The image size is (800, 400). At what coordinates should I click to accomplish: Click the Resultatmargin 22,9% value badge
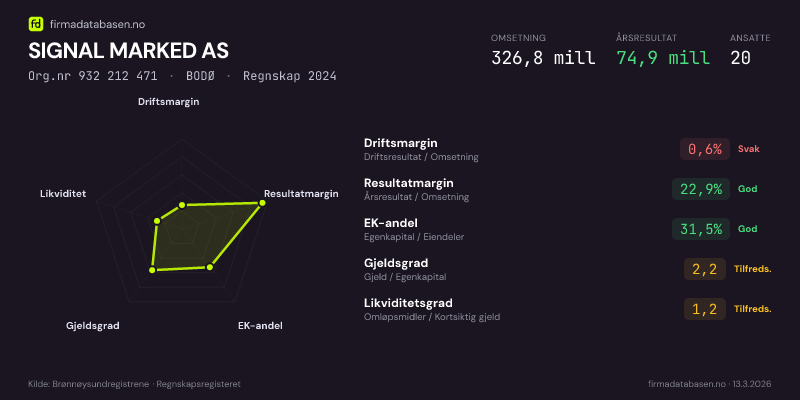point(699,189)
